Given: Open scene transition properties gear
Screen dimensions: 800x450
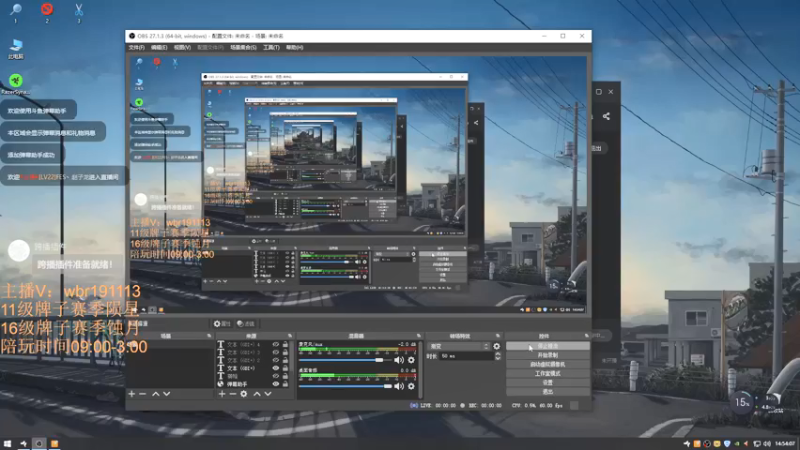Looking at the screenshot, I should click(x=496, y=346).
